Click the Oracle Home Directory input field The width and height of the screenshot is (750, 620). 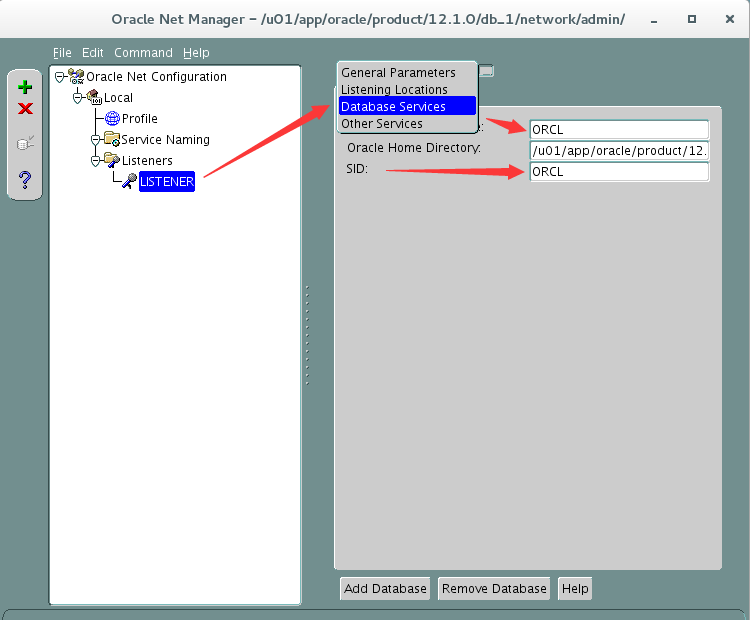pyautogui.click(x=619, y=151)
